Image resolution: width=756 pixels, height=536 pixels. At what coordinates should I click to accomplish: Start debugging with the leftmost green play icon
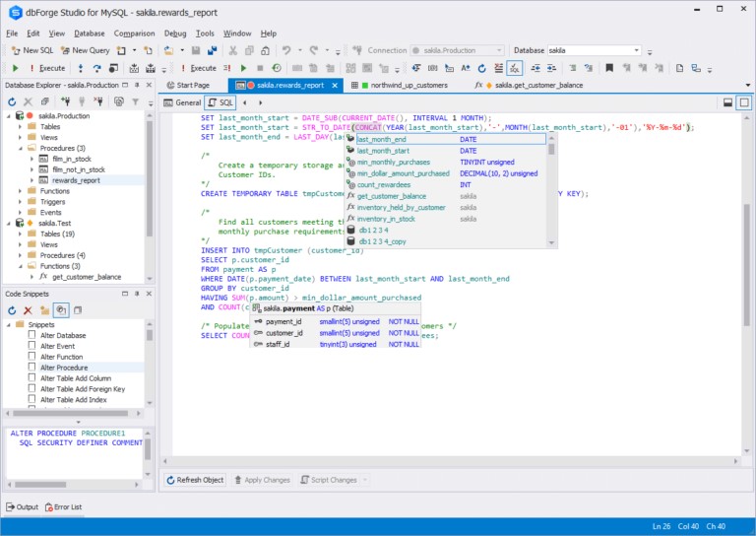point(15,68)
